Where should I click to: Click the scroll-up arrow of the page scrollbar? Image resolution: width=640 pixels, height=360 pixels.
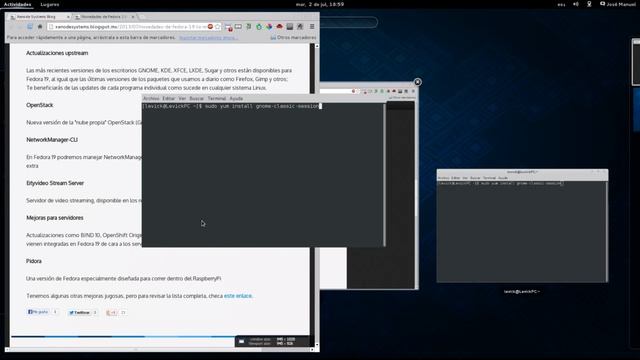click(317, 46)
